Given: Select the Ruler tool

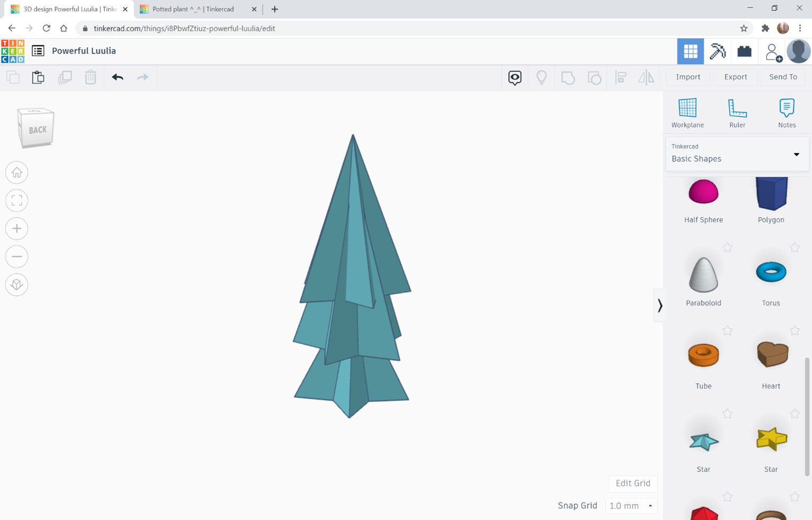Looking at the screenshot, I should point(737,113).
